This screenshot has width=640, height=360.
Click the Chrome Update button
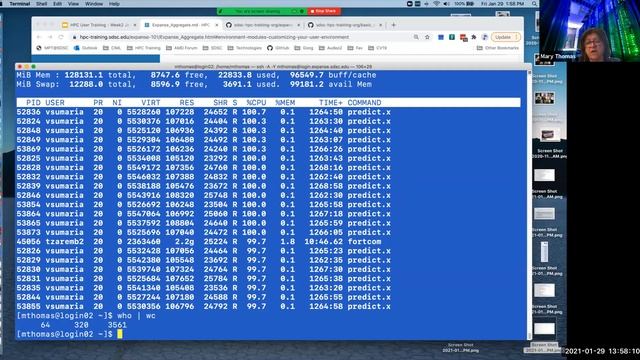coord(505,37)
